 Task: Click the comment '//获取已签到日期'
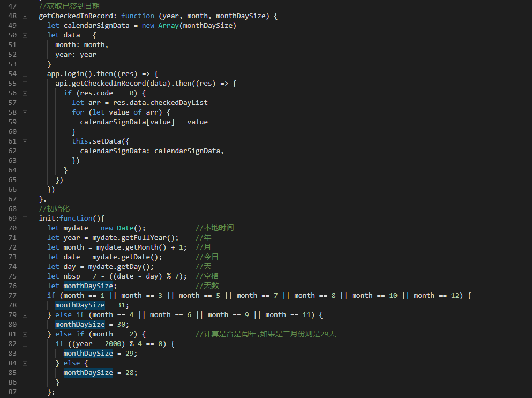(x=69, y=6)
